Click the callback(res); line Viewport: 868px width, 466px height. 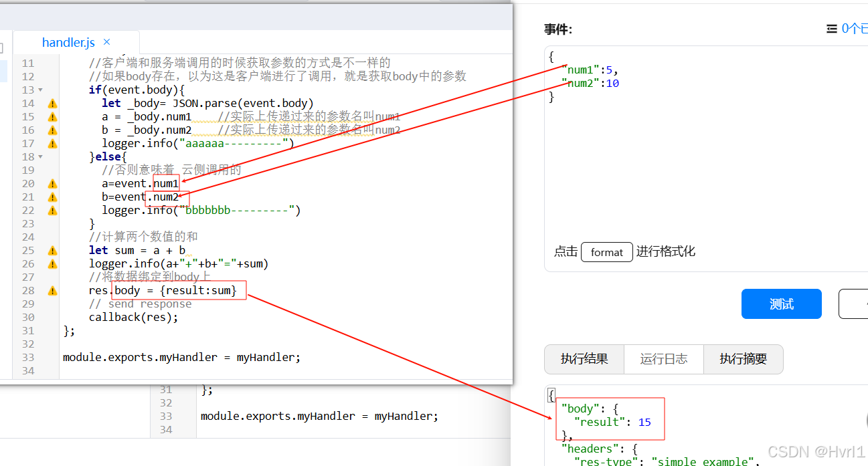[x=134, y=317]
